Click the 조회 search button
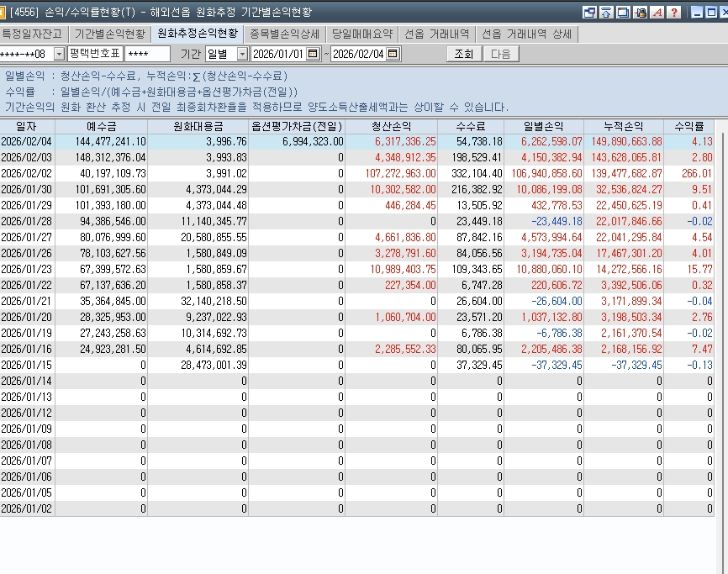The image size is (728, 574). (x=463, y=54)
